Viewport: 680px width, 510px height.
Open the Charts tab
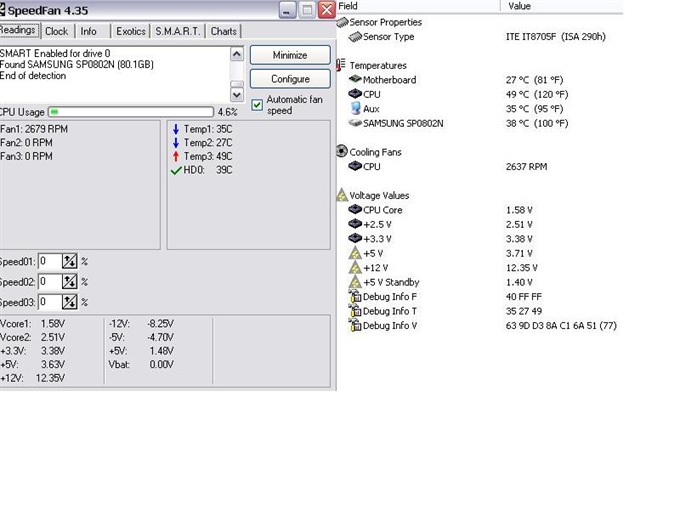(x=224, y=31)
